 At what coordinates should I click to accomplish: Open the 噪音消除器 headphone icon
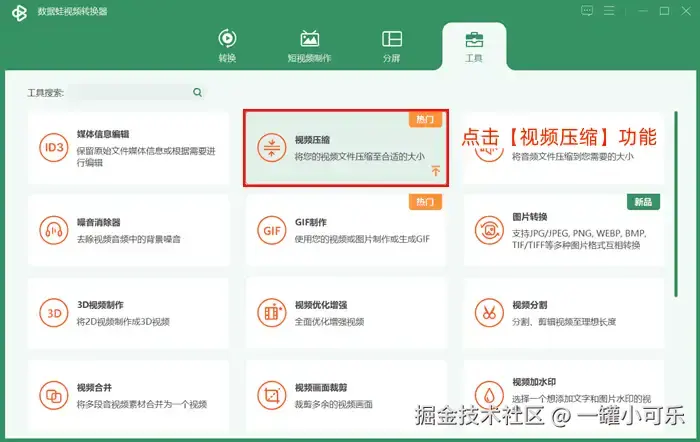[54, 230]
